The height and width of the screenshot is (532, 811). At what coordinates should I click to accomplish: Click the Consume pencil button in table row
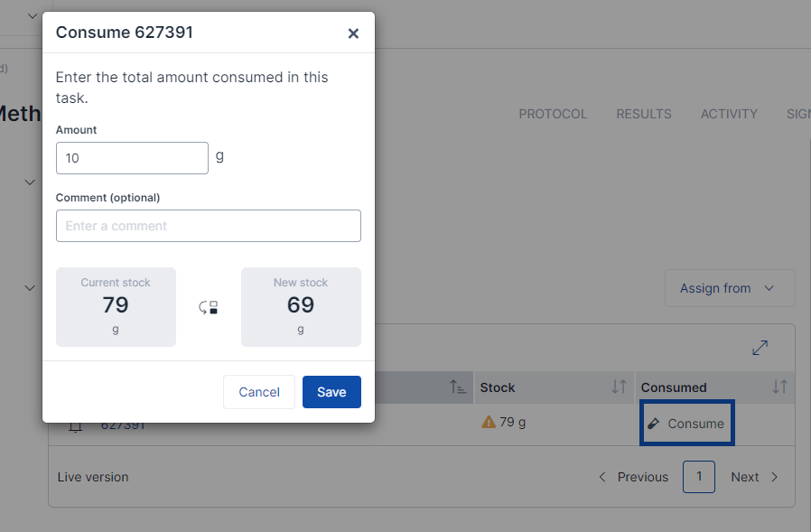(x=687, y=423)
